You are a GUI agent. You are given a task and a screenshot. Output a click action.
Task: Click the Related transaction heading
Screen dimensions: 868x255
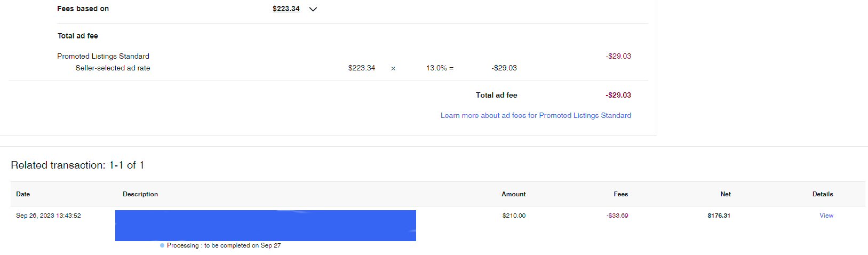pyautogui.click(x=77, y=165)
